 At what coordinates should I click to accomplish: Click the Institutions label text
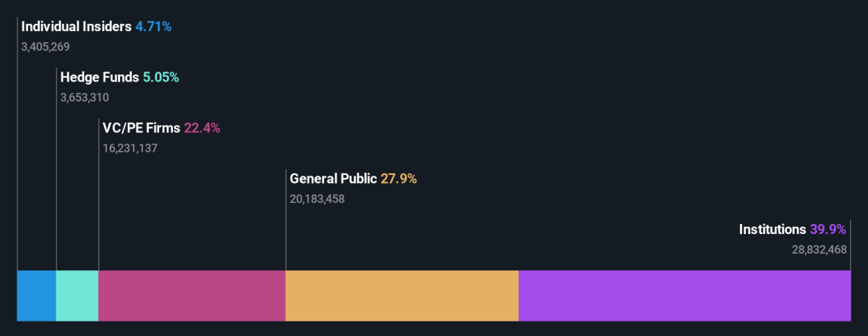point(772,230)
